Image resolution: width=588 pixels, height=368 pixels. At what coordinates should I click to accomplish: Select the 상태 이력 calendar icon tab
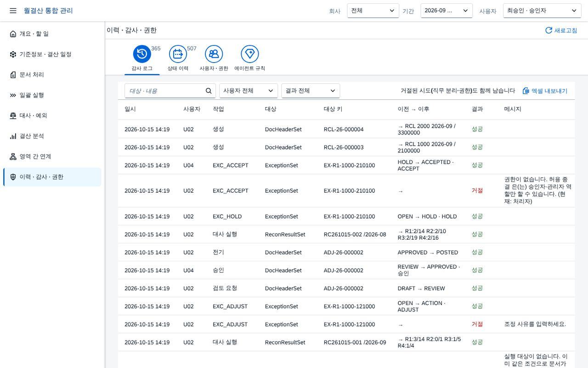pyautogui.click(x=178, y=54)
